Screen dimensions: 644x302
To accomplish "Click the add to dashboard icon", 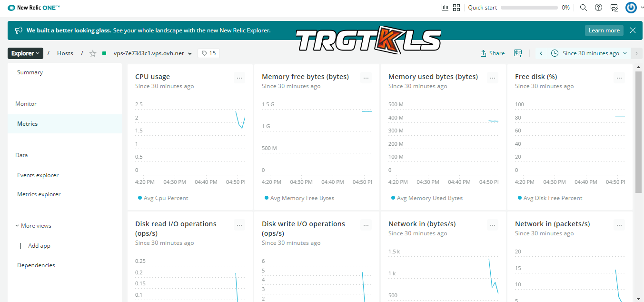I will point(518,53).
